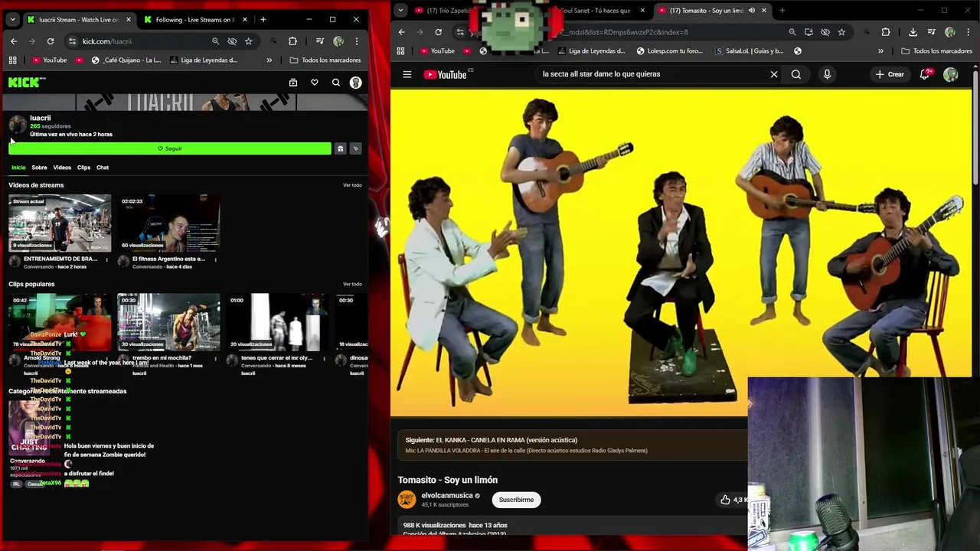This screenshot has width=980, height=551.
Task: Open site info icon beside kick.com address
Action: 72,41
